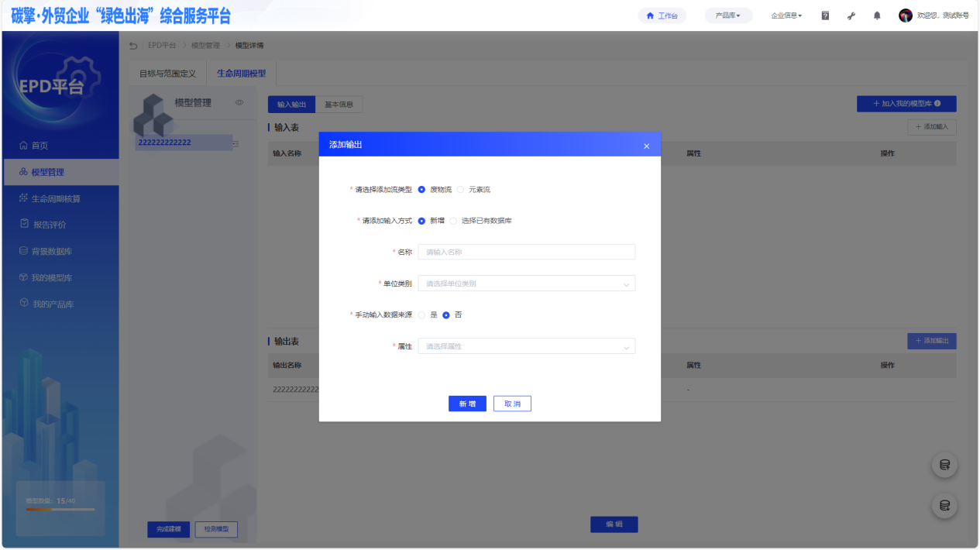Screen dimensions: 980x550
Task: Click the help question mark icon
Action: click(x=825, y=15)
